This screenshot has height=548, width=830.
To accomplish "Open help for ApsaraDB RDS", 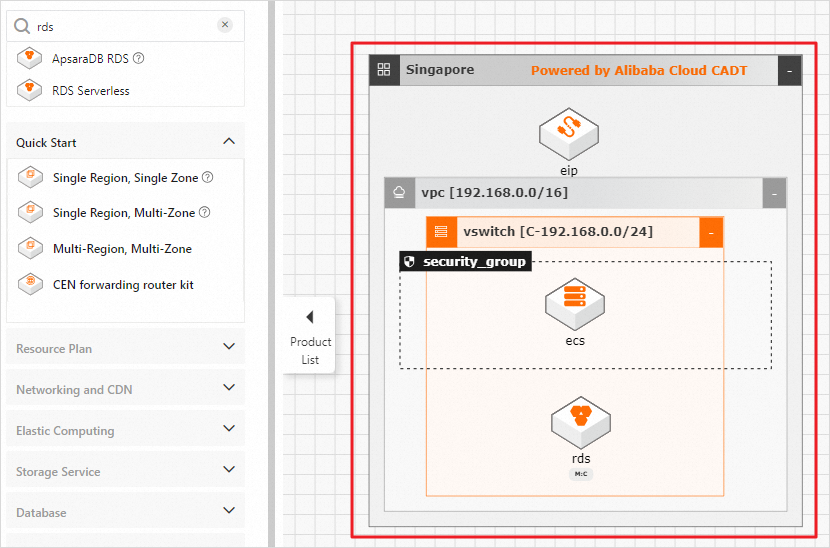I will [138, 58].
